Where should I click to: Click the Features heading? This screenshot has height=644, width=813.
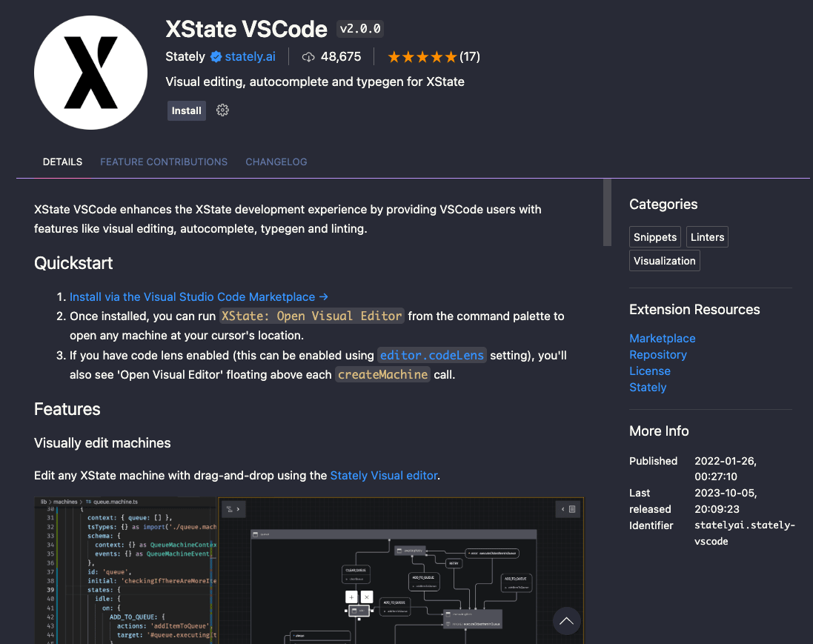click(67, 409)
